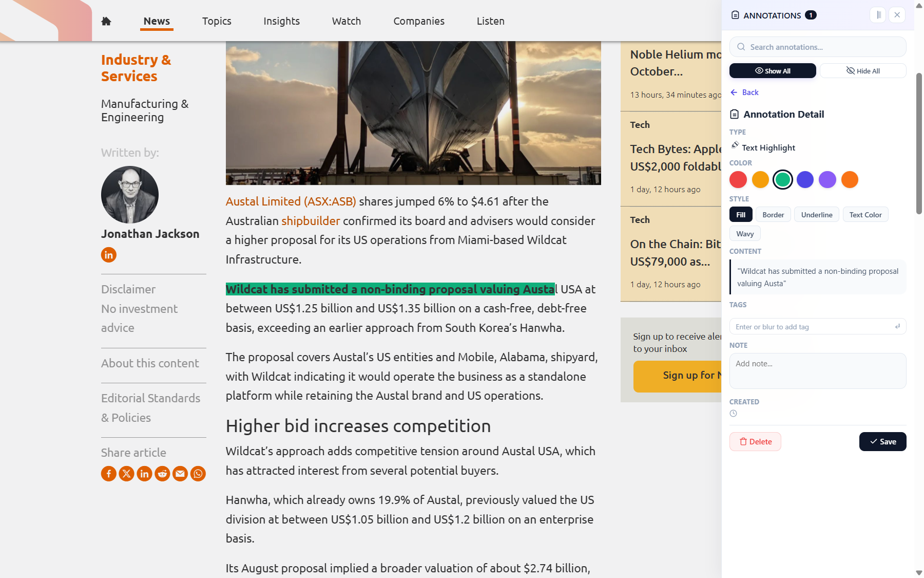Choose the green highlight color
924x578 pixels.
point(783,180)
